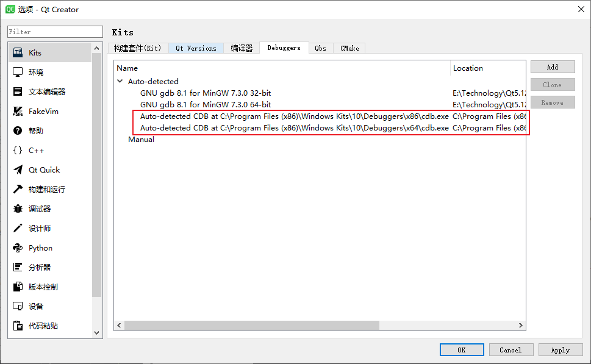Click the category list vertical scrollbar thumb

click(96, 175)
